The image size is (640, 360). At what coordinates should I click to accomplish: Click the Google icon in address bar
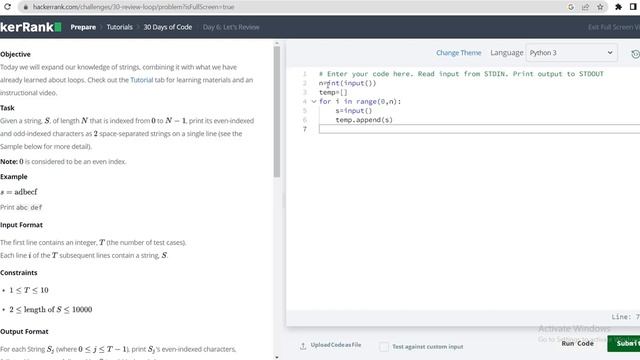(x=571, y=7)
